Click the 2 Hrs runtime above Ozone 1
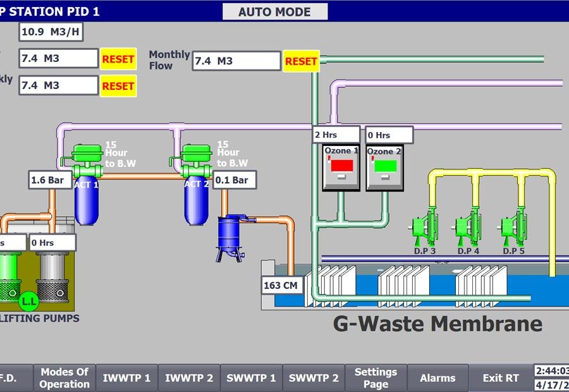This screenshot has width=569, height=392. (336, 135)
